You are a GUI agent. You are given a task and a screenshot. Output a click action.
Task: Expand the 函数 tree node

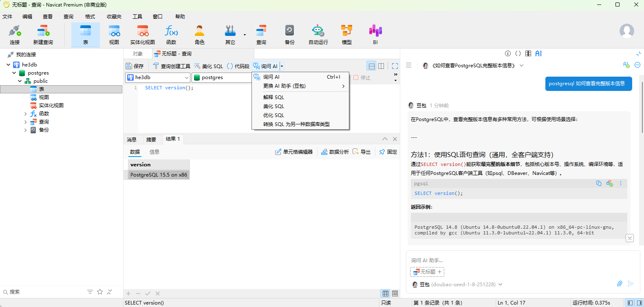[x=26, y=114]
